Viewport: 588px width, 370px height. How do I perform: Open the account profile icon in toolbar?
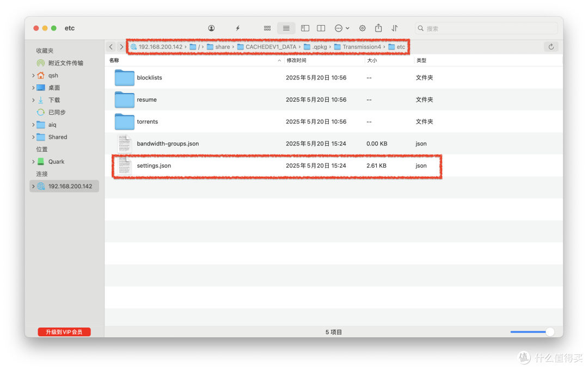(x=211, y=28)
